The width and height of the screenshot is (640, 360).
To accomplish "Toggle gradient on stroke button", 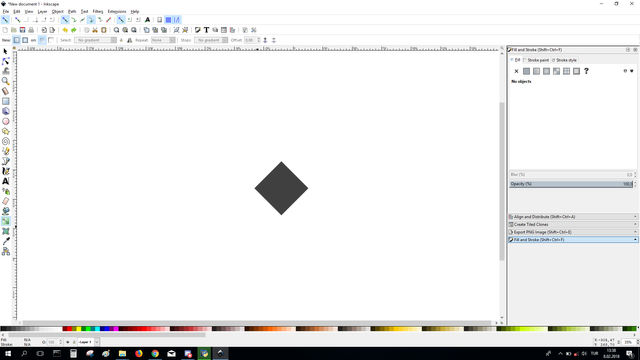I will 51,40.
